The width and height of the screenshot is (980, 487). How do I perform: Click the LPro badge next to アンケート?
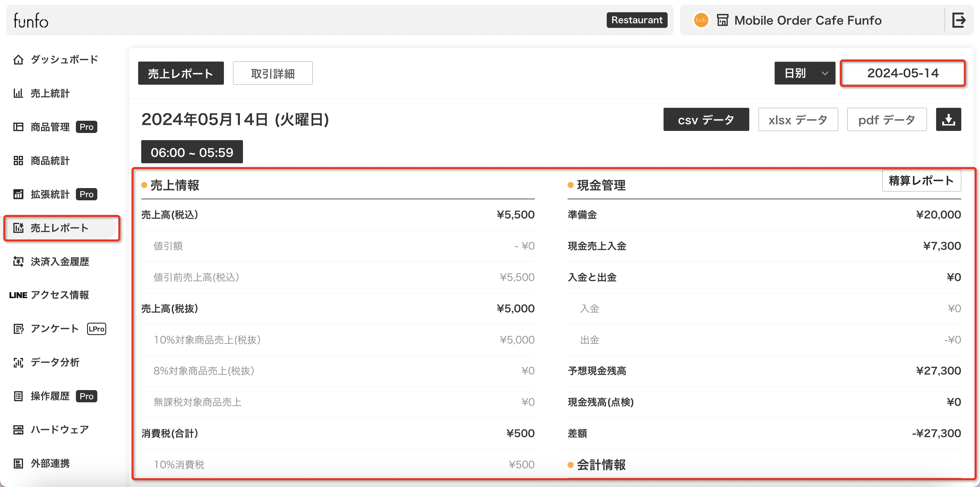tap(97, 329)
